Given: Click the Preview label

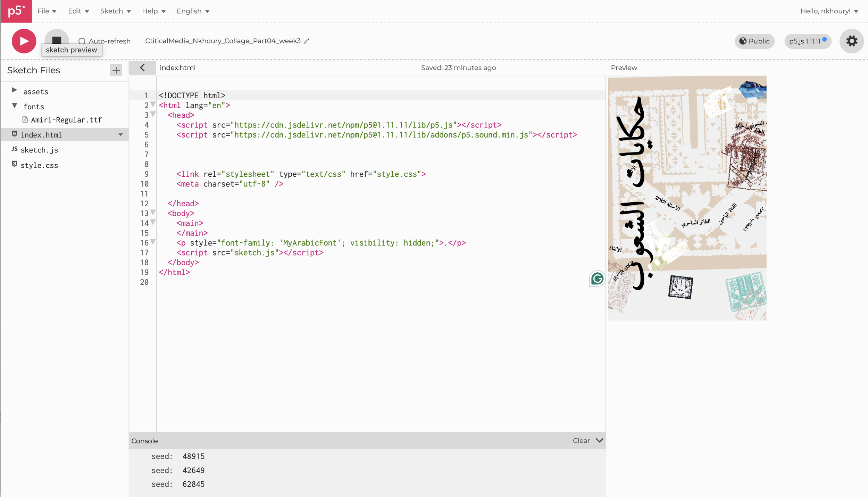Looking at the screenshot, I should [x=624, y=68].
